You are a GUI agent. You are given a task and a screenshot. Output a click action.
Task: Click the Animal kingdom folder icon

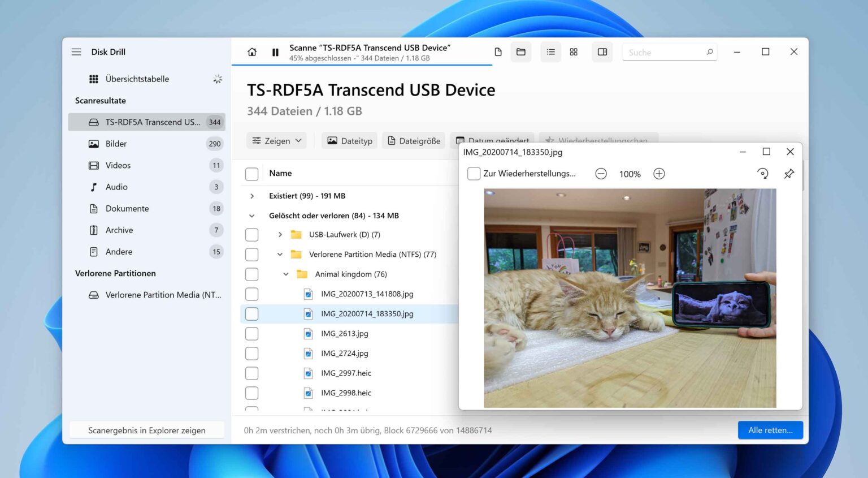click(302, 274)
